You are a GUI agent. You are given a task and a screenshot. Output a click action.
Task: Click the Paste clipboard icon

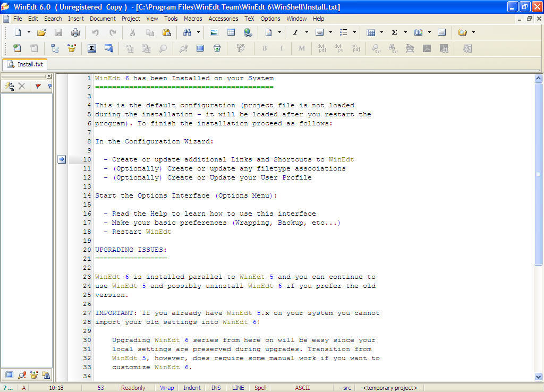pyautogui.click(x=167, y=32)
